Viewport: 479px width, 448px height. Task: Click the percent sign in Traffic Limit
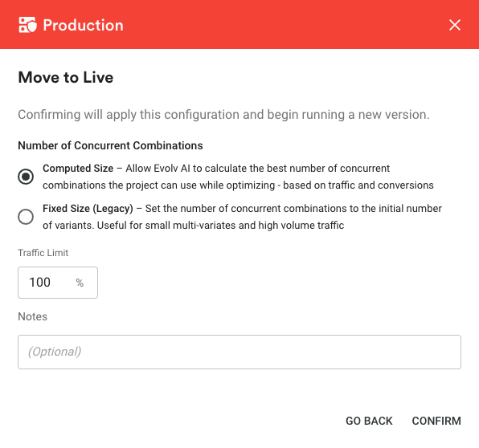[x=80, y=283]
